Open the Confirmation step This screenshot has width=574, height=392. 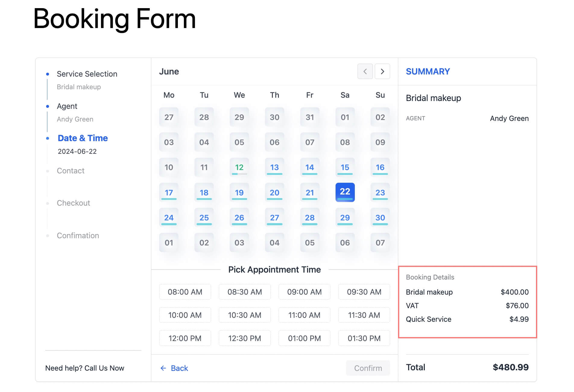click(78, 236)
